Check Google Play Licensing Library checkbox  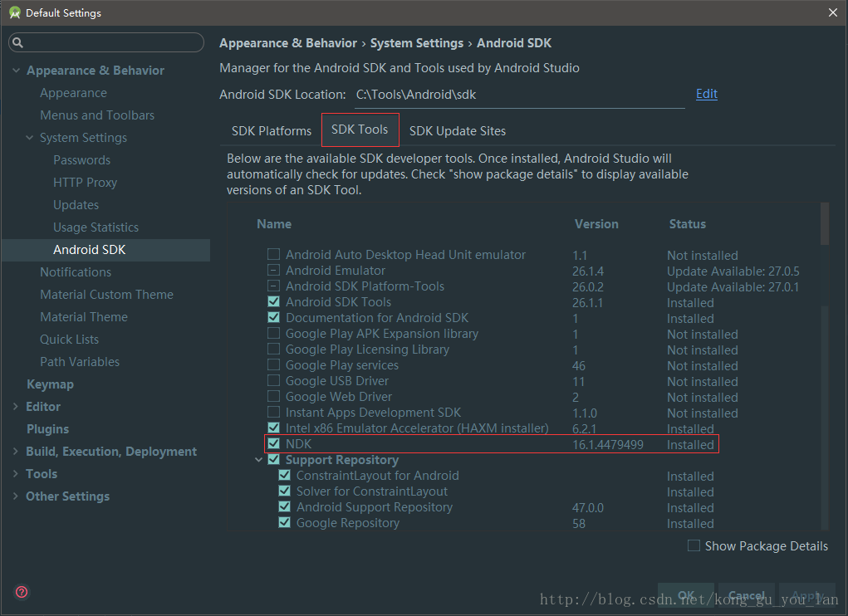point(273,349)
